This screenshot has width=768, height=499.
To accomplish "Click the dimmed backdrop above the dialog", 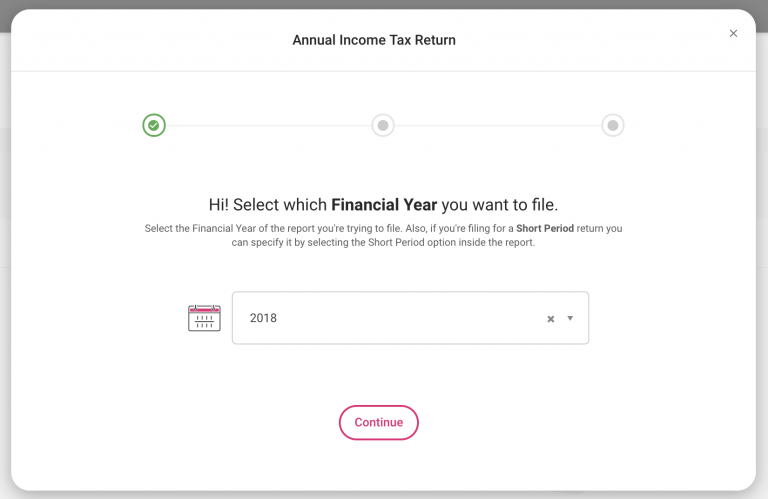I will point(384,4).
